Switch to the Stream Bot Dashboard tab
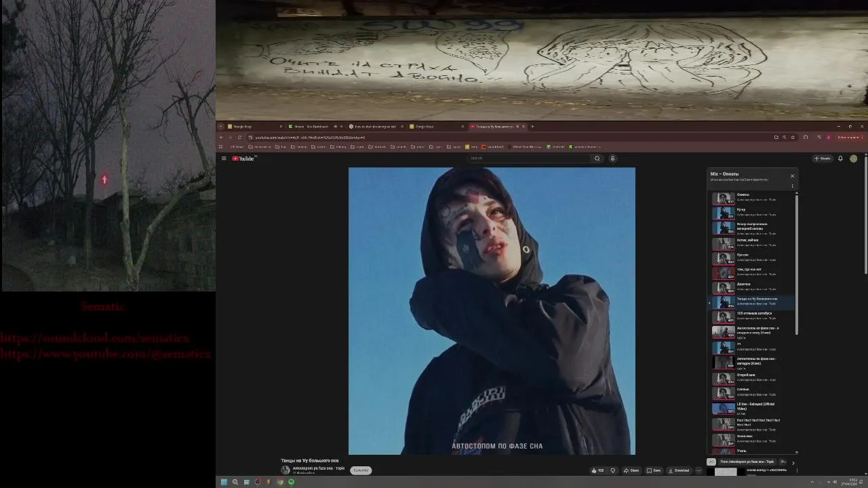Viewport: 868px width, 488px height. tap(316, 126)
